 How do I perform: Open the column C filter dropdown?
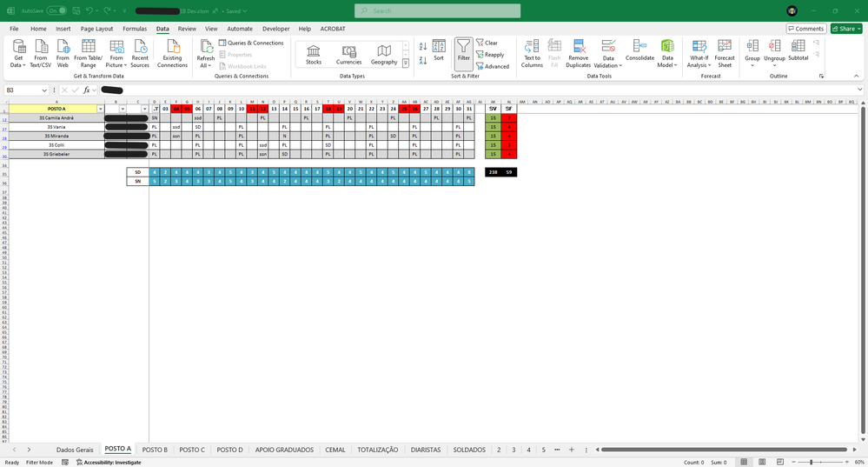[x=144, y=109]
